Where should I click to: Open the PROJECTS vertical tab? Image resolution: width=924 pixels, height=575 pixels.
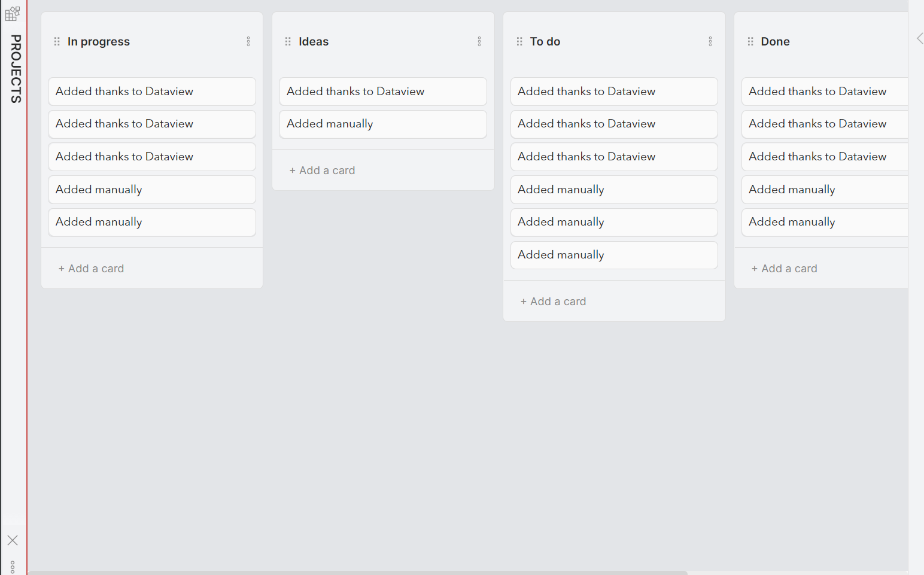click(16, 69)
